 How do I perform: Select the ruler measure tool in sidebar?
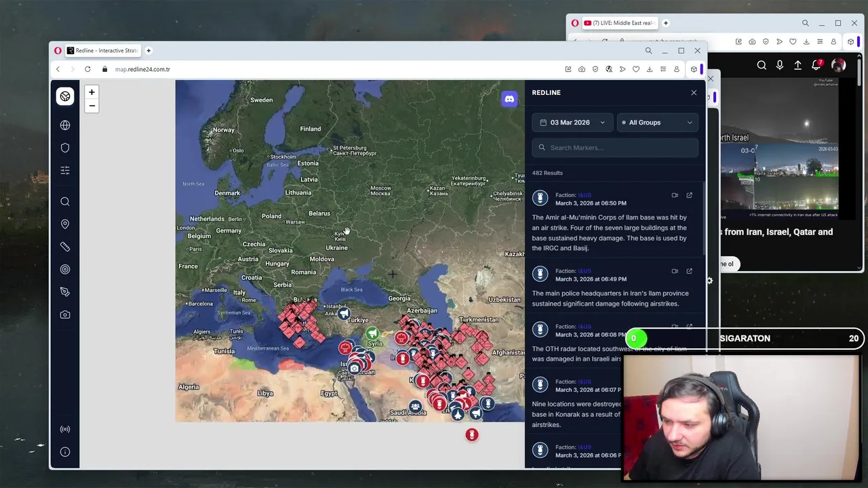pyautogui.click(x=65, y=247)
